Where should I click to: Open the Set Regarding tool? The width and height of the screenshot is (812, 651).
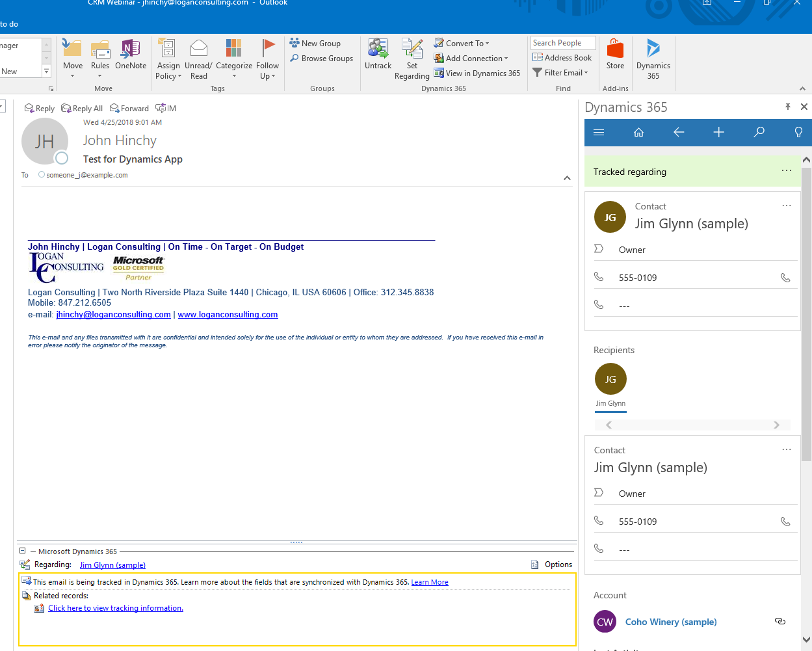(x=412, y=58)
